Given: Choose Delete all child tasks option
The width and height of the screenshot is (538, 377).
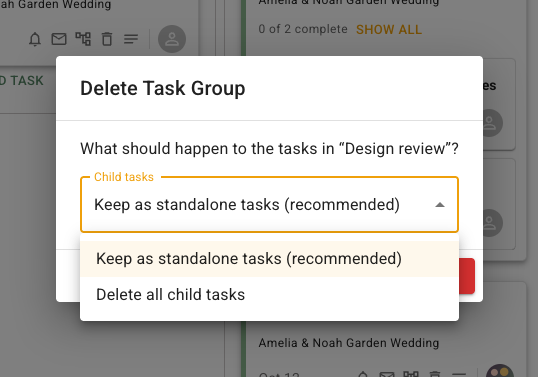Looking at the screenshot, I should coord(269,295).
